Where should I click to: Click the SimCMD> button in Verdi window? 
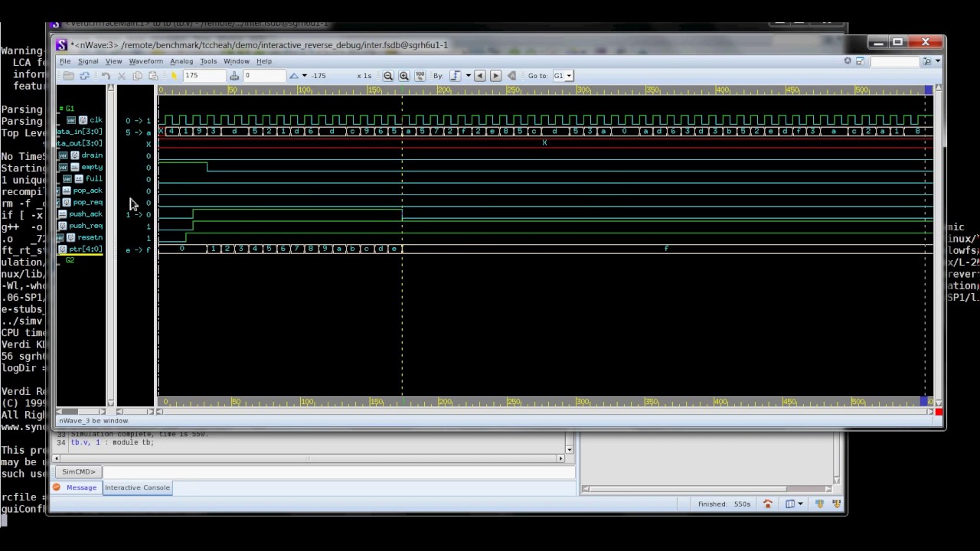pos(79,471)
